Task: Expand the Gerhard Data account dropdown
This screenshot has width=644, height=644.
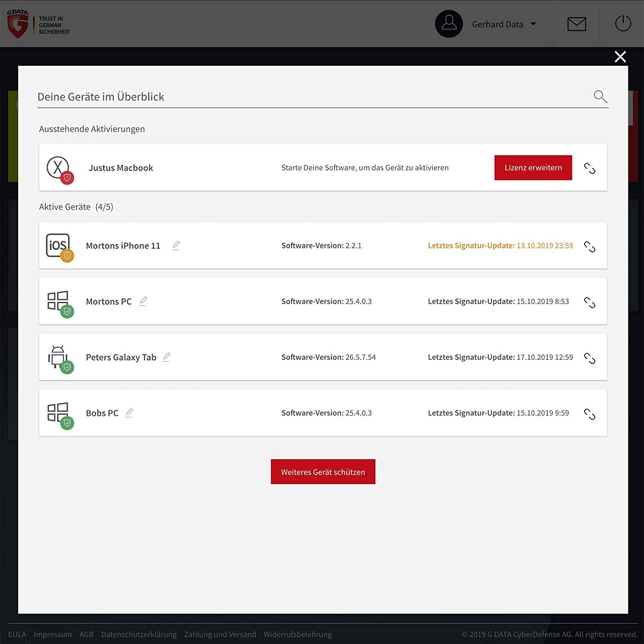Action: pyautogui.click(x=533, y=24)
